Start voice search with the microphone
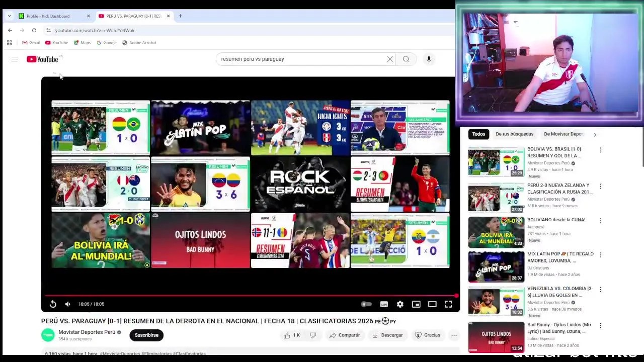The image size is (644, 362). point(429,59)
